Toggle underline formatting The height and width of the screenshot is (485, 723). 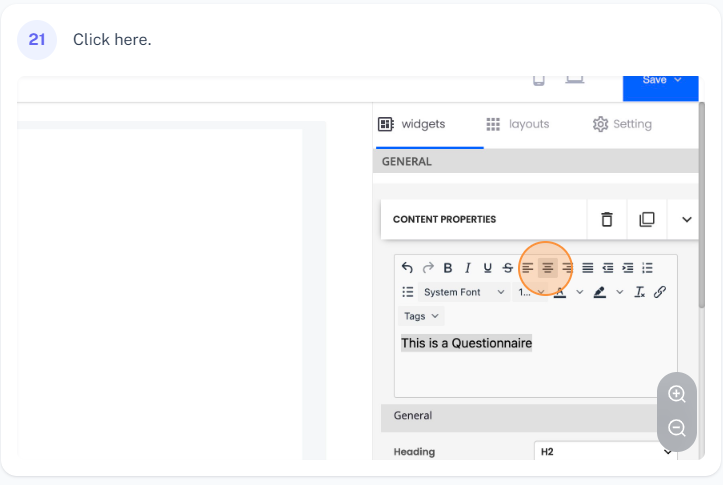click(x=487, y=268)
